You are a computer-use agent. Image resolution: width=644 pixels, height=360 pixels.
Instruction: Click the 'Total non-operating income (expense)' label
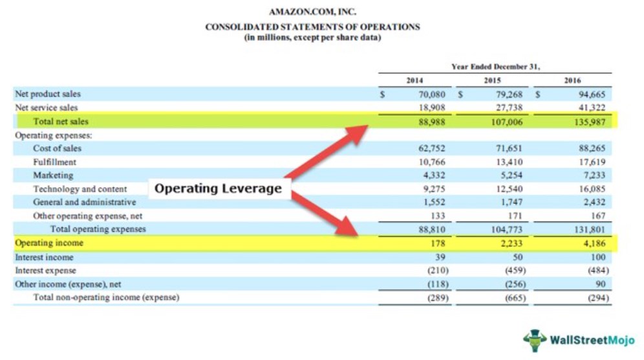pyautogui.click(x=106, y=297)
